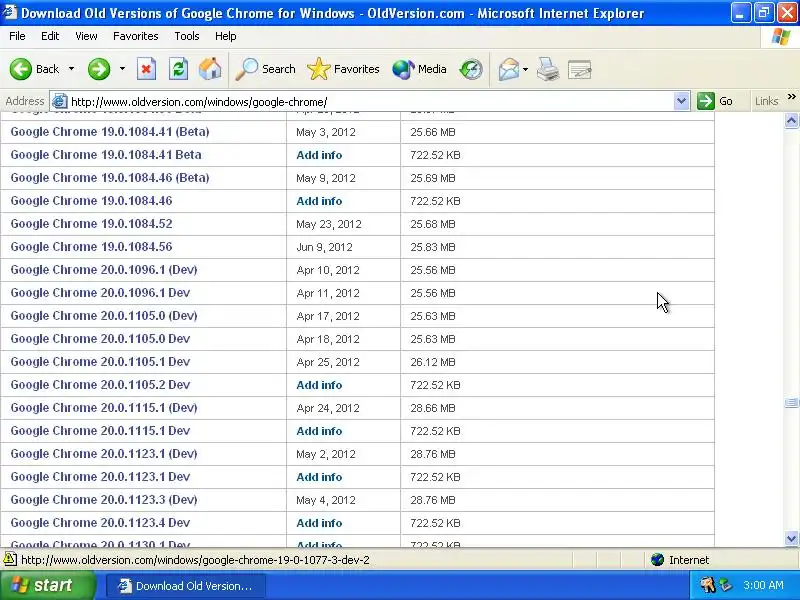Click Add info for Chrome 19.0.1084.41 Beta
This screenshot has height=600, width=800.
(319, 155)
